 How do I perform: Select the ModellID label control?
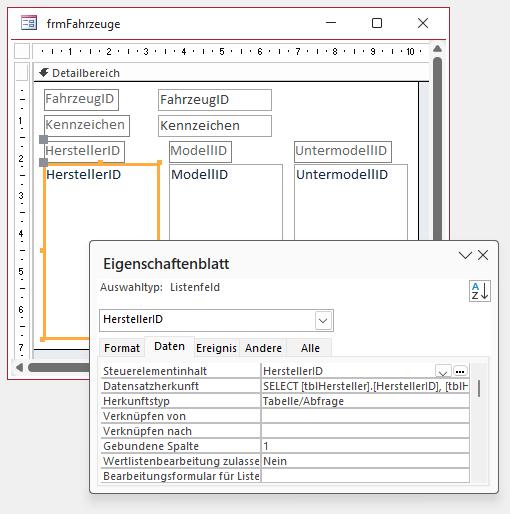(200, 152)
